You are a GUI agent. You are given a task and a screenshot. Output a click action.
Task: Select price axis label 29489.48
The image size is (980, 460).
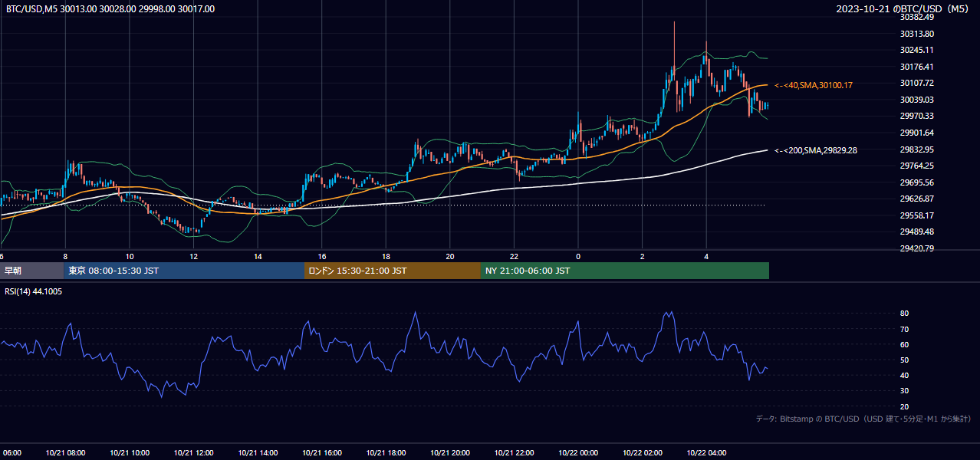(x=916, y=232)
